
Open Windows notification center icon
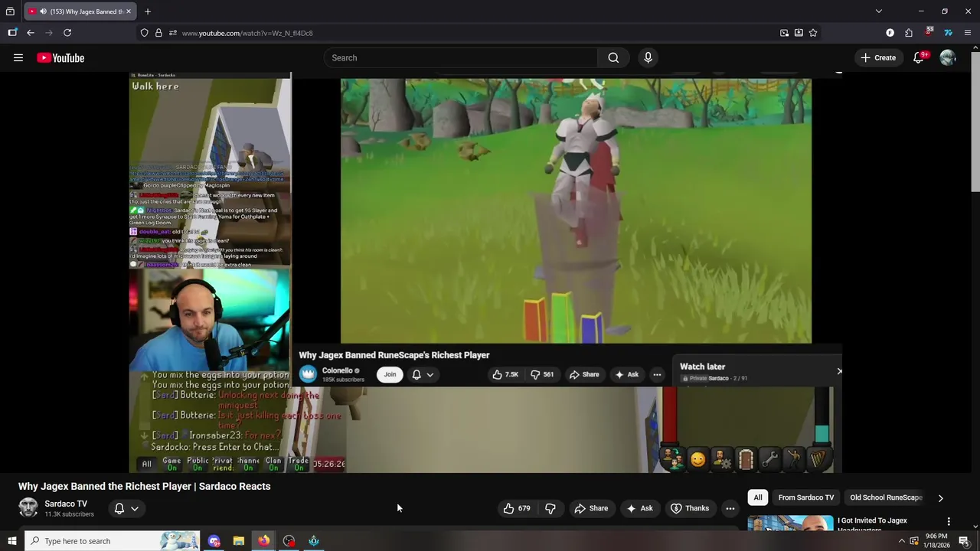coord(964,541)
